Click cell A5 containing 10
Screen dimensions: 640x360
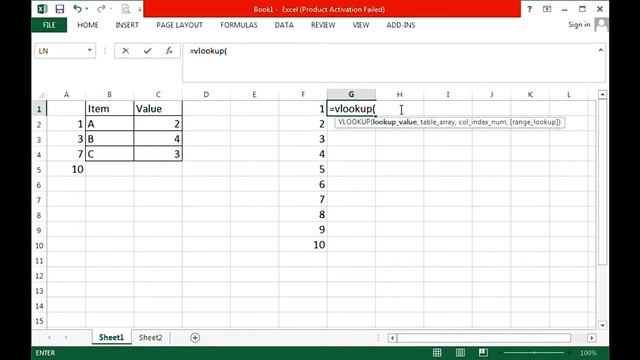click(67, 169)
